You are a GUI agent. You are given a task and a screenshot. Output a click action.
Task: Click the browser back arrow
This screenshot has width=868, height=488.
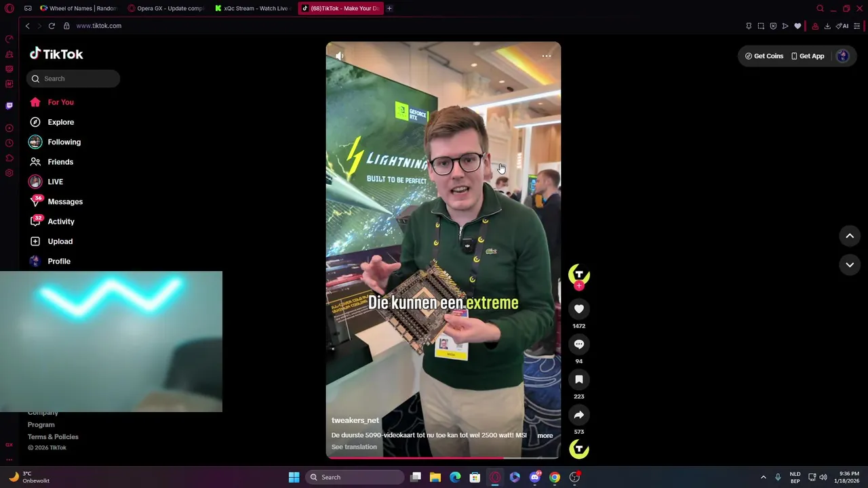coord(27,26)
